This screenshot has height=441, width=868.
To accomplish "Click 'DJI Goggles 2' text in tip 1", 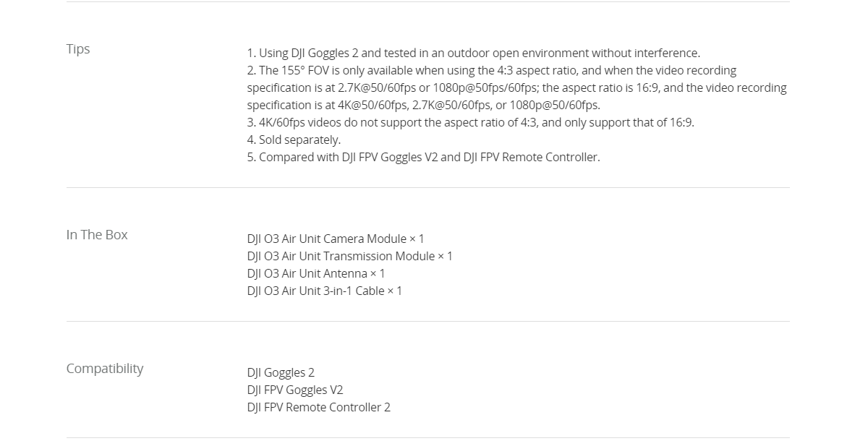I will (x=325, y=53).
